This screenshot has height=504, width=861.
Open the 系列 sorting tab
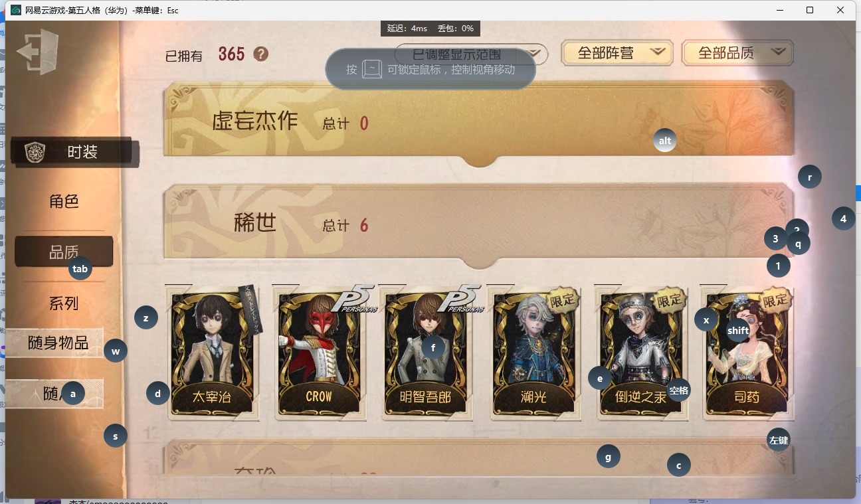point(64,303)
